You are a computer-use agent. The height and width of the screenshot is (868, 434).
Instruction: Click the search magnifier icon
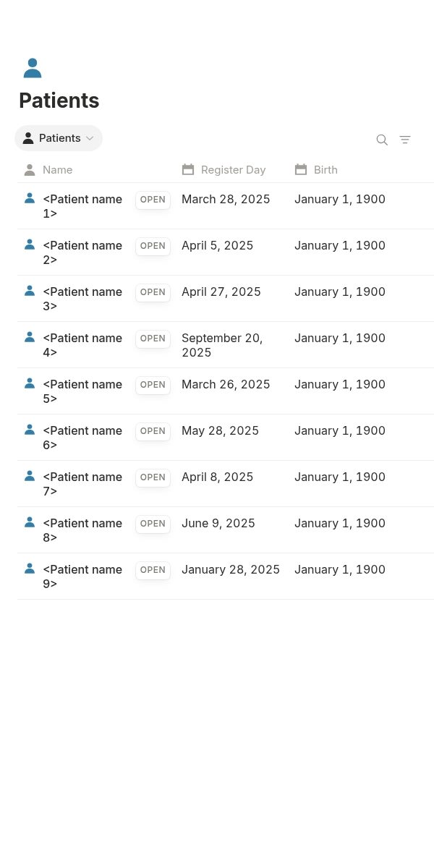click(x=382, y=140)
